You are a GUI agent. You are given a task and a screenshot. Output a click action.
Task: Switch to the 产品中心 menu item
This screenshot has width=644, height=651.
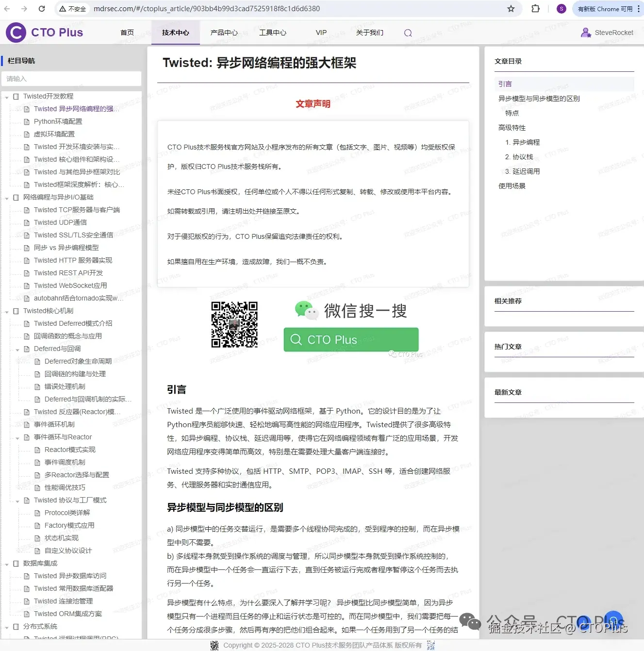point(224,33)
